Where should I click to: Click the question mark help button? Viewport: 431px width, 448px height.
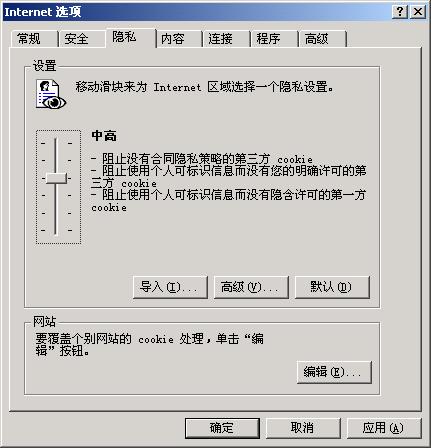[x=400, y=12]
